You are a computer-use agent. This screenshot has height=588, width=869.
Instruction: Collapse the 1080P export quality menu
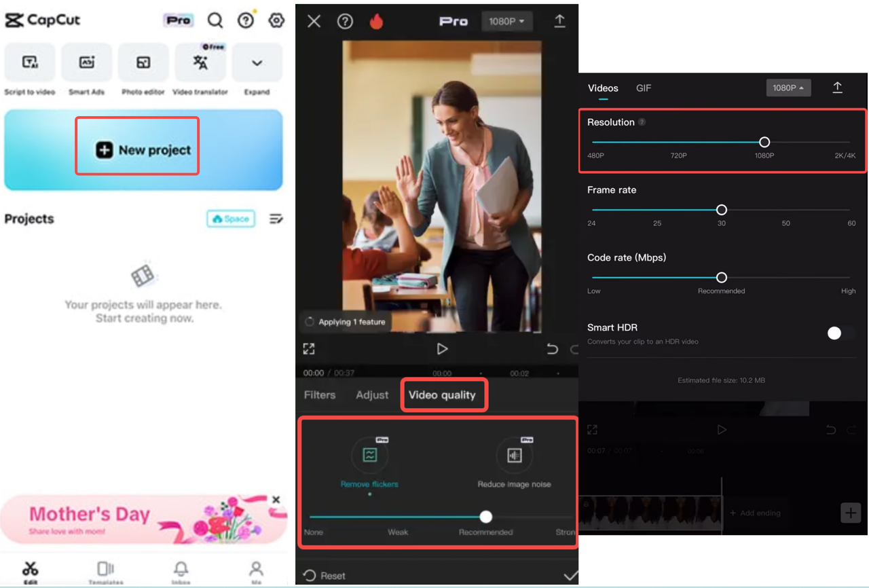[788, 88]
